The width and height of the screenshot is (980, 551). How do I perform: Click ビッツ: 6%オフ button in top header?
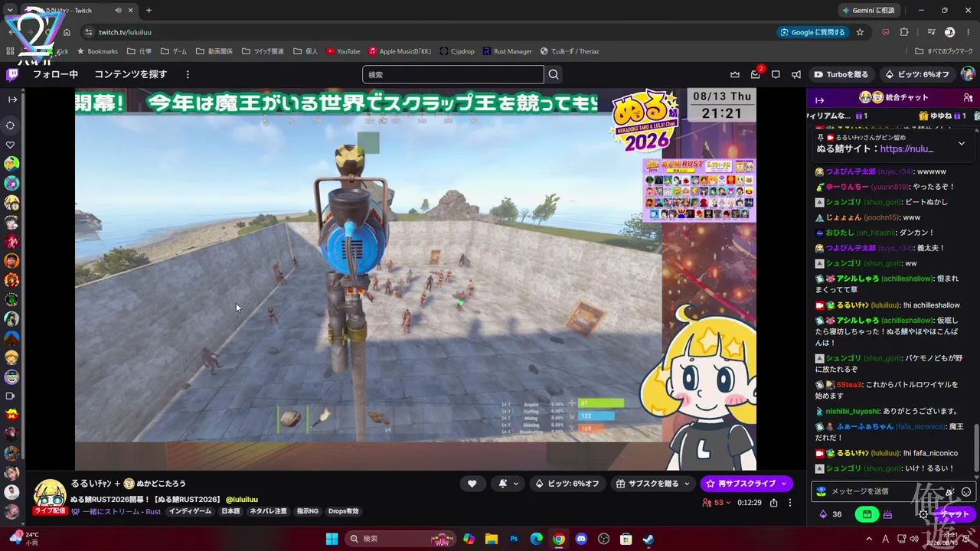(917, 74)
